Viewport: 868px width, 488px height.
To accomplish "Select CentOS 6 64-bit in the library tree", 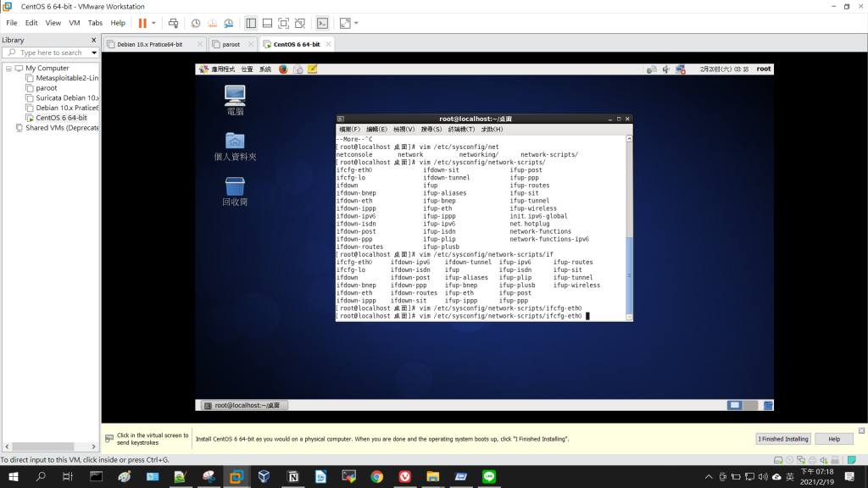I will 57,118.
